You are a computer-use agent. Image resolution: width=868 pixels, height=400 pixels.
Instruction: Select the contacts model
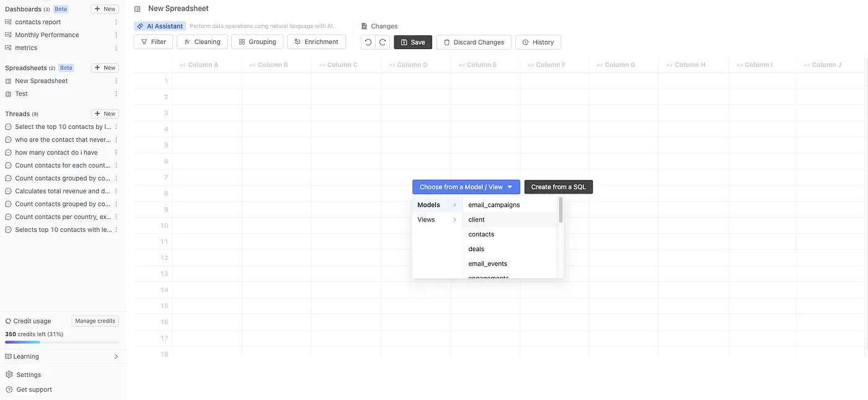coord(481,234)
